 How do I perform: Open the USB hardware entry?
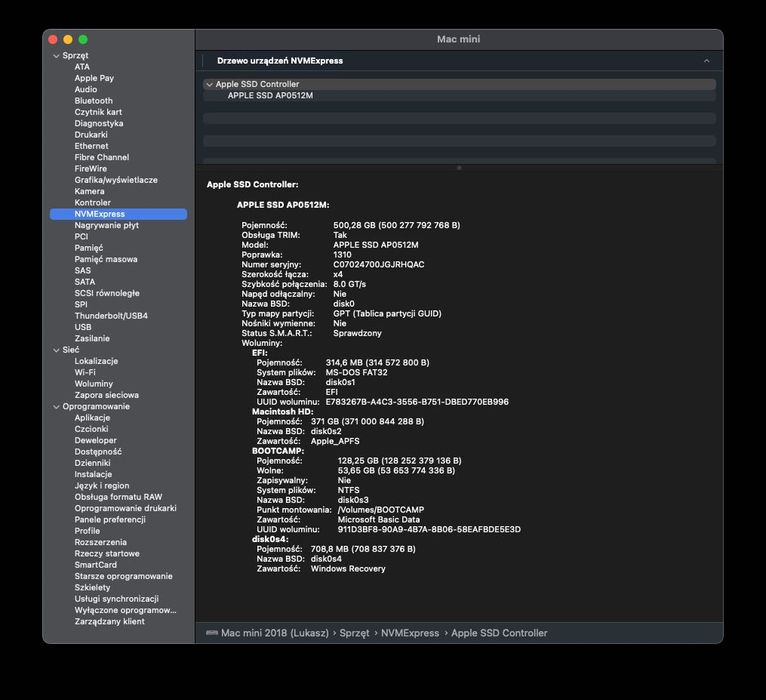tap(83, 327)
